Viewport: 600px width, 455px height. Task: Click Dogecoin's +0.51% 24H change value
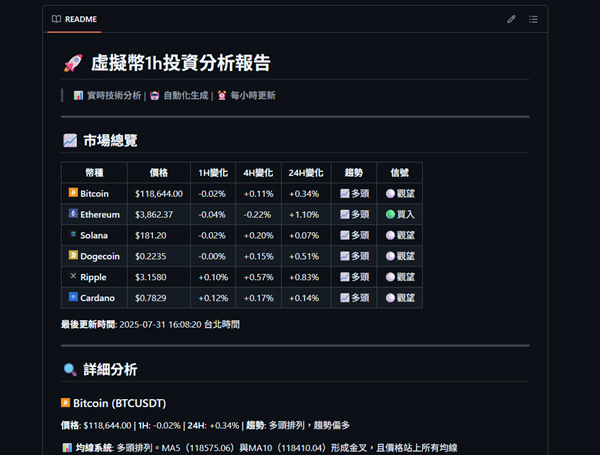pos(304,256)
